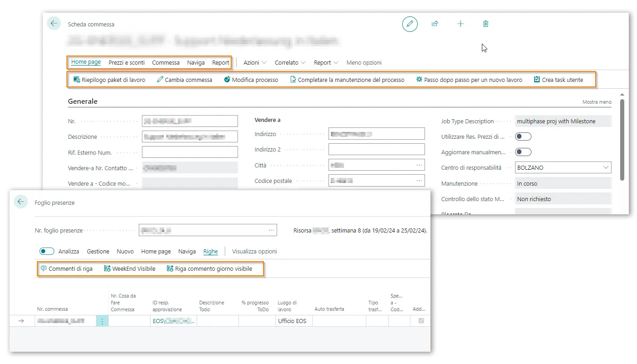The image size is (637, 364).
Task: Start Passo dopo passo per un nuovo lavoro
Action: pos(469,80)
